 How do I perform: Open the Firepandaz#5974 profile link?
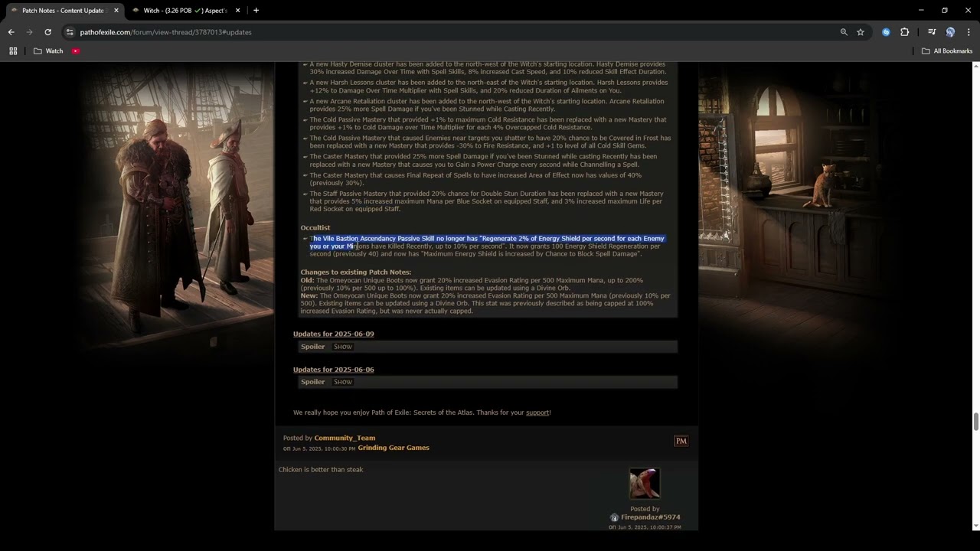click(x=650, y=517)
